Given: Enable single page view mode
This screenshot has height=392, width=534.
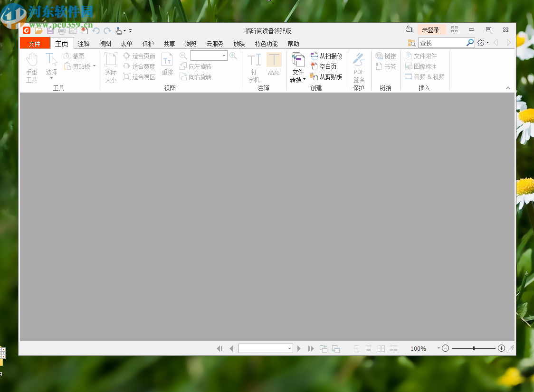Looking at the screenshot, I should pyautogui.click(x=357, y=349).
